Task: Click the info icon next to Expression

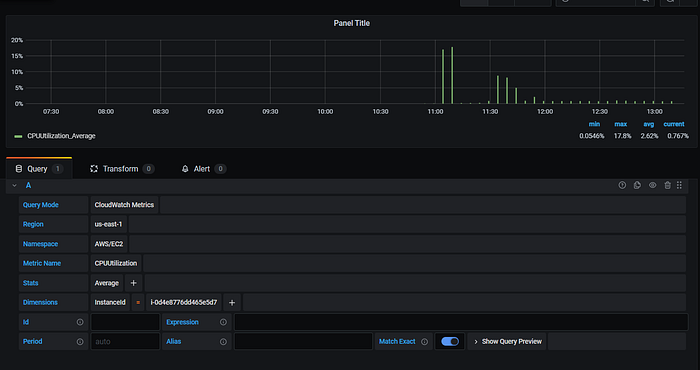Action: pyautogui.click(x=223, y=322)
